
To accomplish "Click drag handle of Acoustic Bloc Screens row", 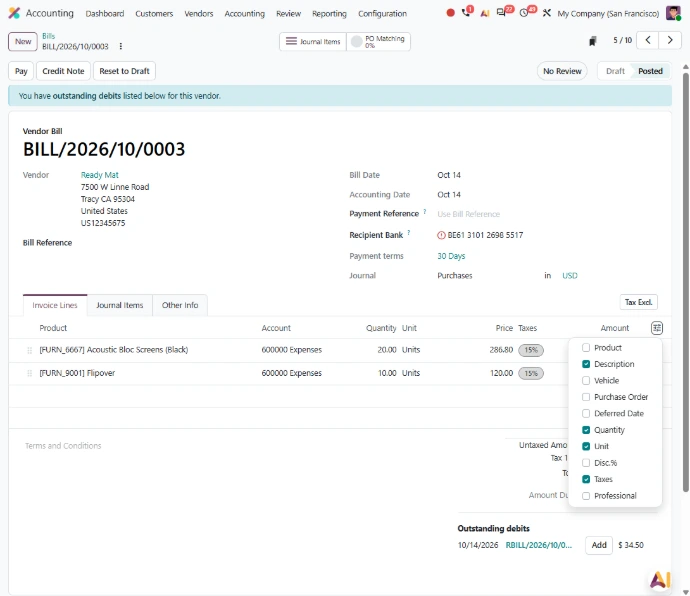I will tap(29, 350).
